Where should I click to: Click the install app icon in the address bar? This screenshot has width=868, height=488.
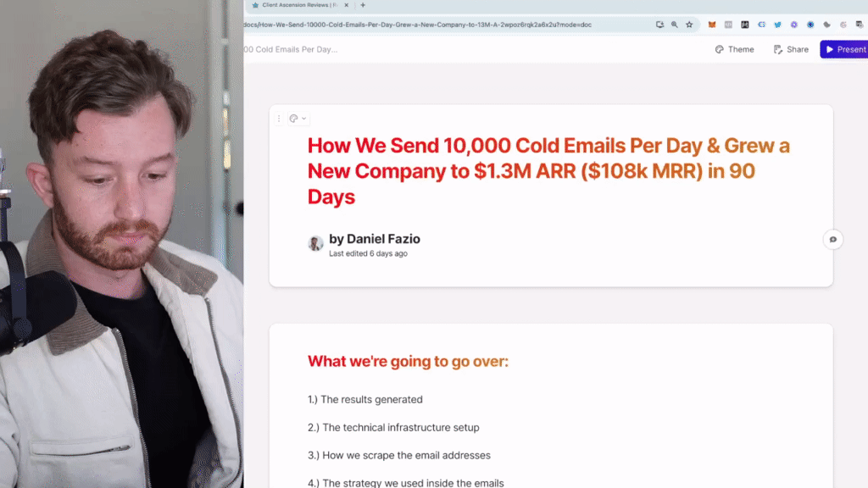pyautogui.click(x=659, y=25)
